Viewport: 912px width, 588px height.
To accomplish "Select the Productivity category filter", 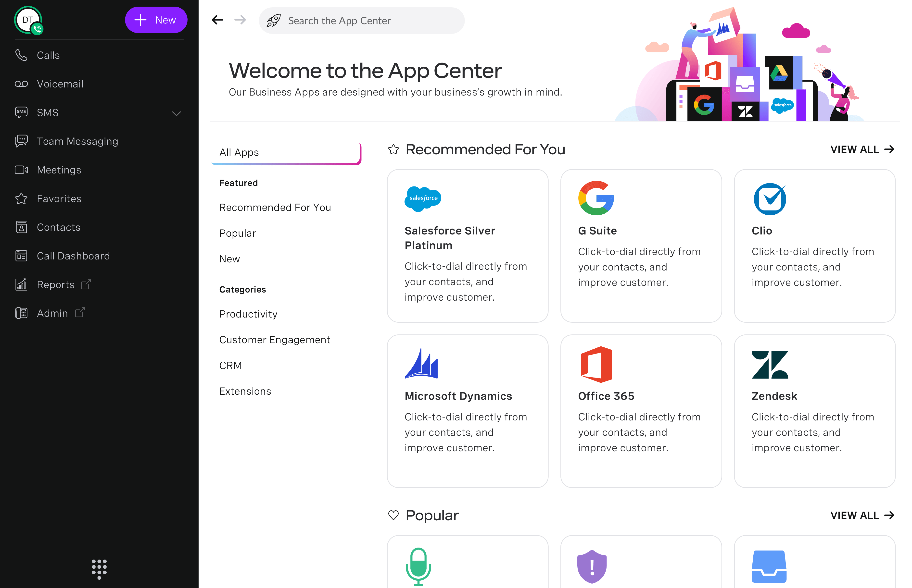I will [x=249, y=314].
